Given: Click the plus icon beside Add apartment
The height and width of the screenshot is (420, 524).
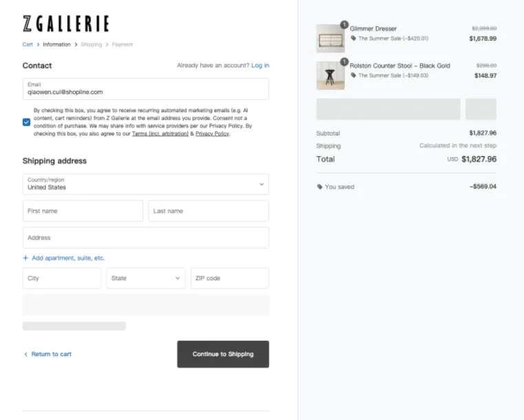Looking at the screenshot, I should point(25,258).
